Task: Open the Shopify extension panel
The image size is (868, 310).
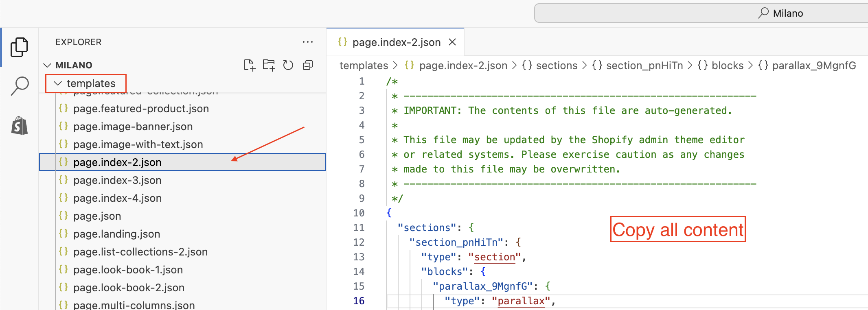Action: pos(19,126)
